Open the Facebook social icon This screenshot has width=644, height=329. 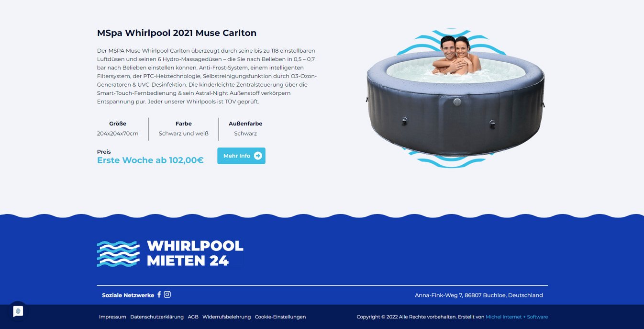point(159,295)
